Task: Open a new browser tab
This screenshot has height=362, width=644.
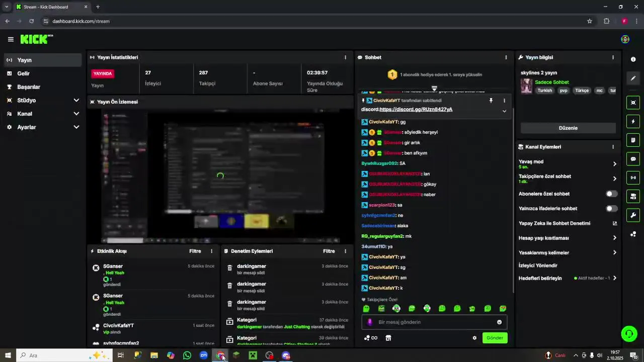Action: point(98,7)
